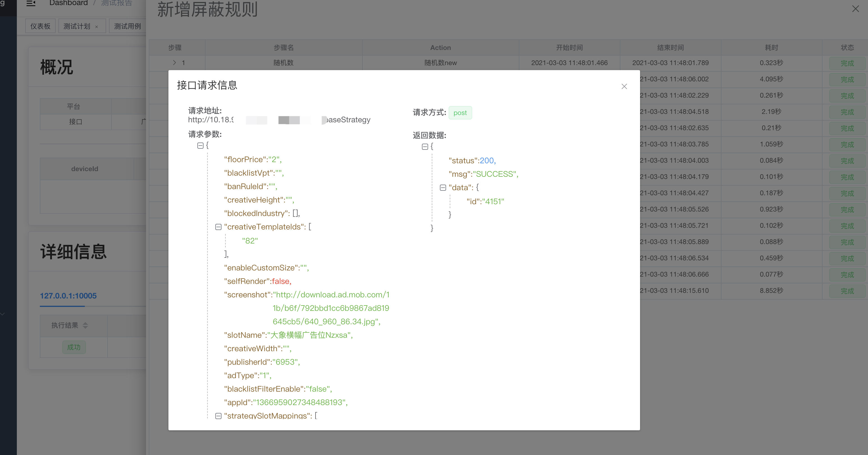Sort the 执行结果 column with its sort icon
The width and height of the screenshot is (868, 455).
(x=85, y=326)
